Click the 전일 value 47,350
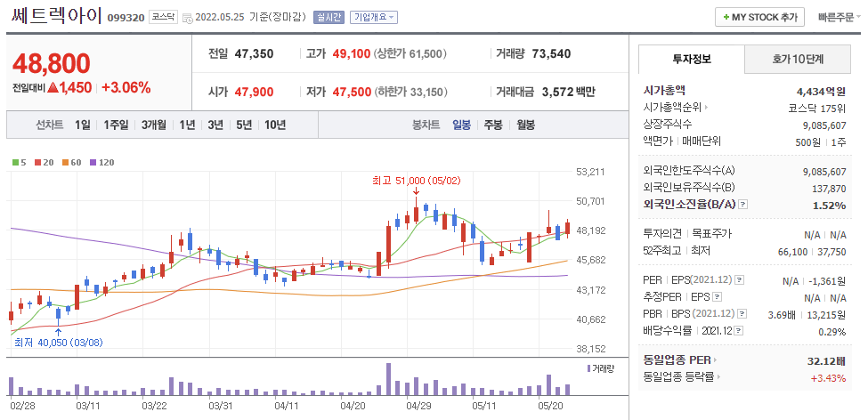 (254, 54)
